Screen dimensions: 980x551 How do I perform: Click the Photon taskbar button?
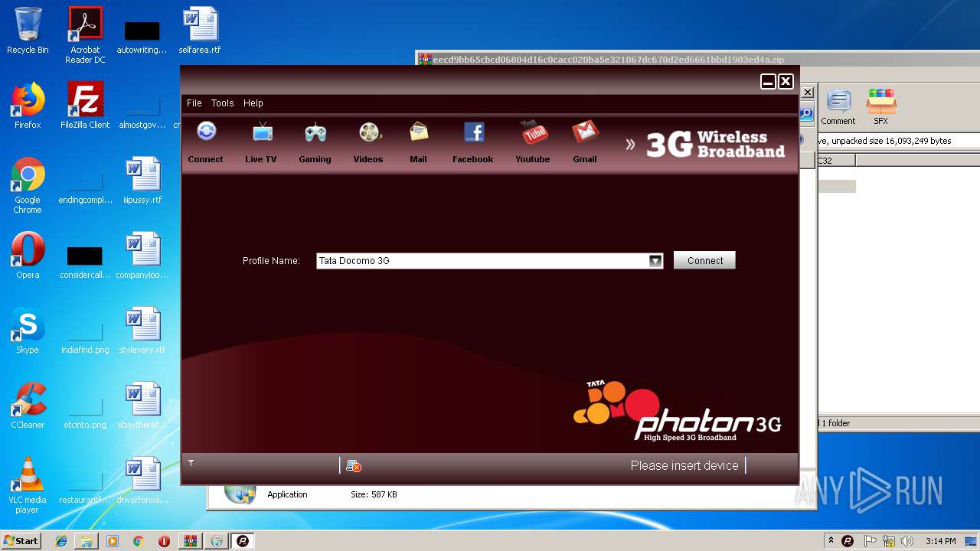tap(243, 541)
